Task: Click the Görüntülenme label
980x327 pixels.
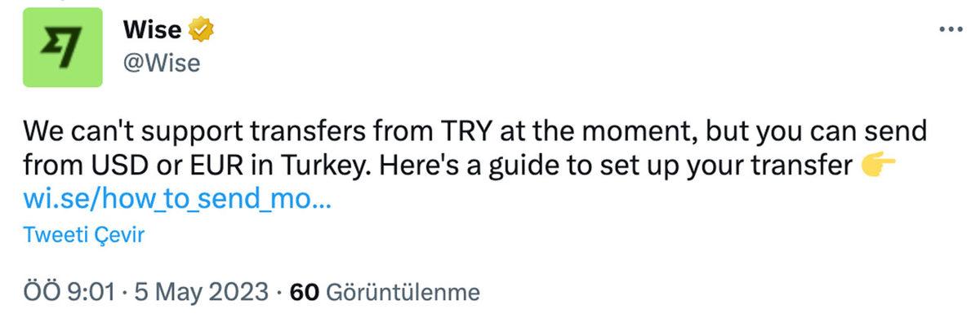Action: pos(402,291)
